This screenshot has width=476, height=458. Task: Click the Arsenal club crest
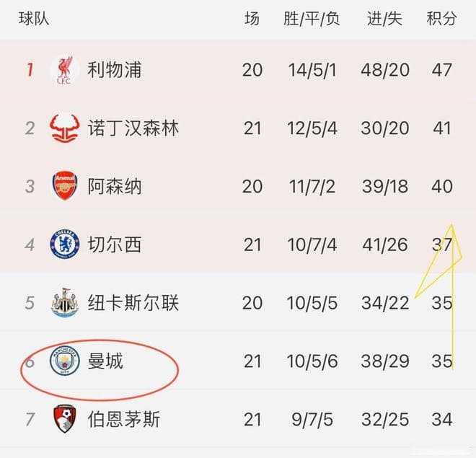coord(65,186)
